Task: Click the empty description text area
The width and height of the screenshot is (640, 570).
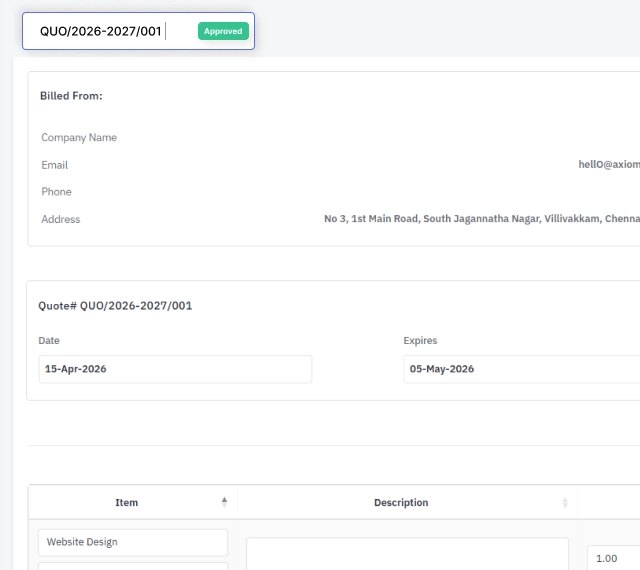Action: coord(407,554)
